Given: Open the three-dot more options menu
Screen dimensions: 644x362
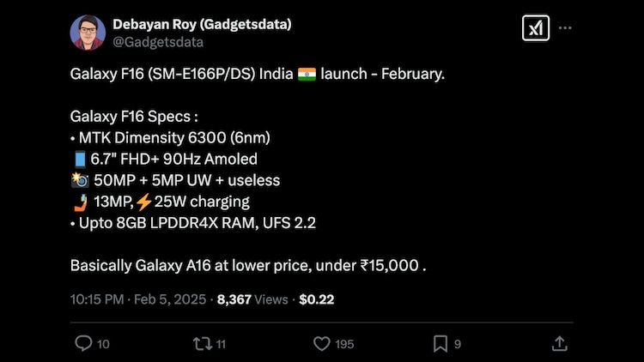Looking at the screenshot, I should pyautogui.click(x=565, y=28).
